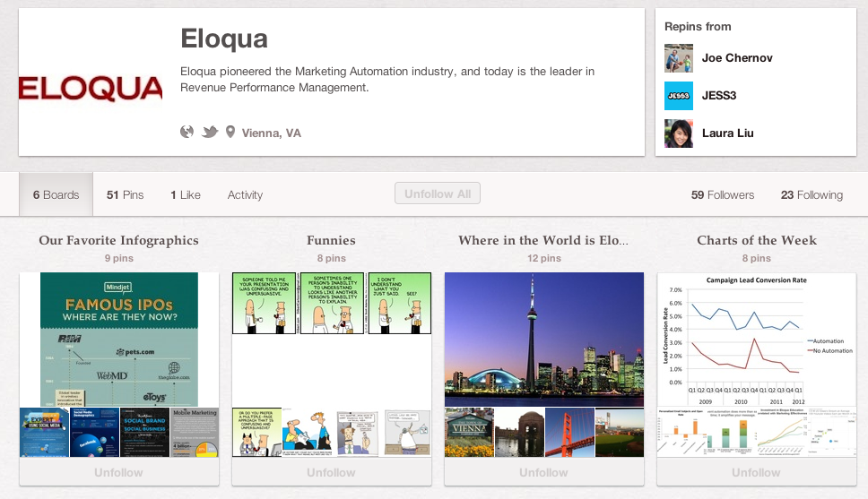Viewport: 868px width, 499px height.
Task: View 59 Followers
Action: pyautogui.click(x=723, y=194)
